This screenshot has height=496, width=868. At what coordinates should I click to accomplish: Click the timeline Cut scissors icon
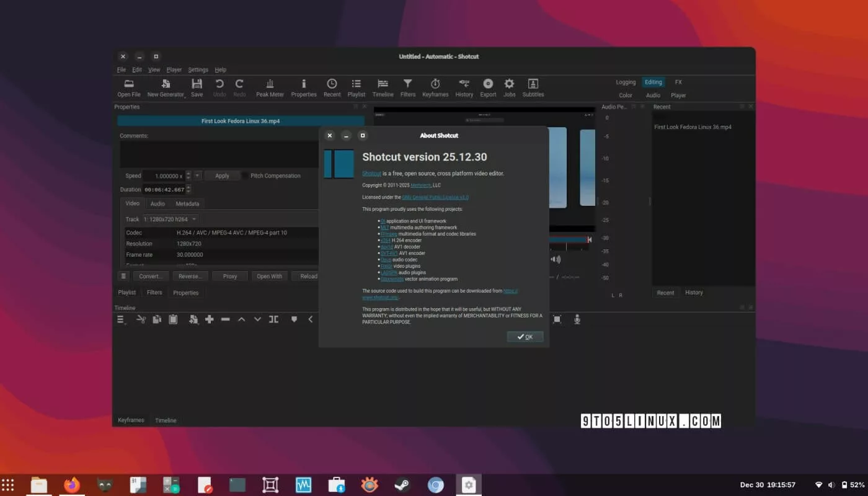141,319
